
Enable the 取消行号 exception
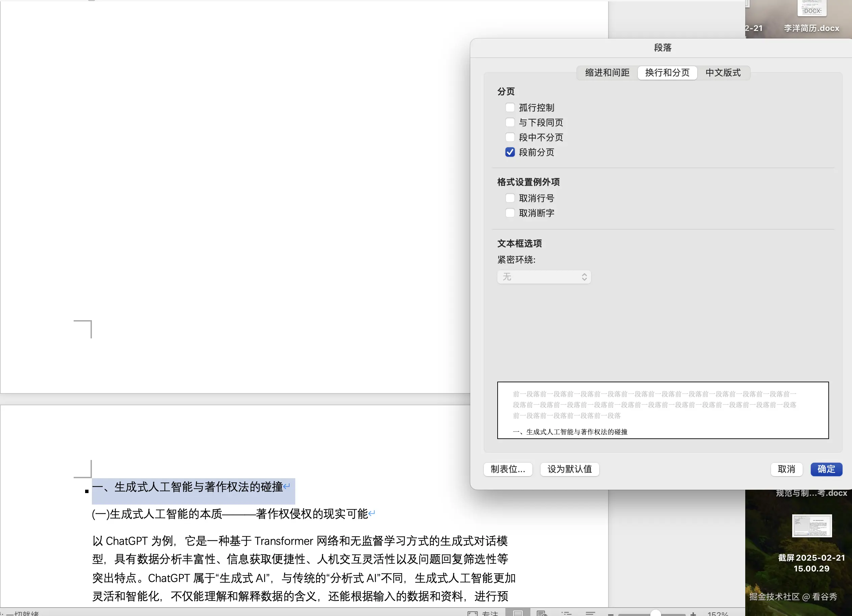pos(510,198)
